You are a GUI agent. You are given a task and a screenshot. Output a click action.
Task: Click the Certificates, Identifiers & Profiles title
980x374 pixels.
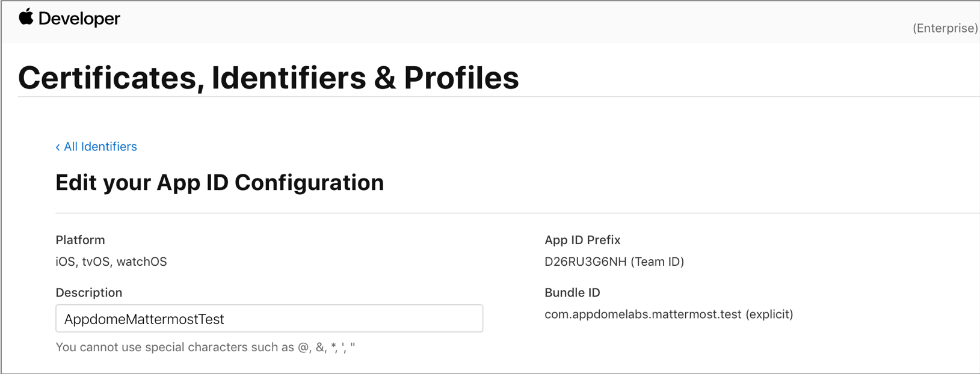tap(268, 78)
